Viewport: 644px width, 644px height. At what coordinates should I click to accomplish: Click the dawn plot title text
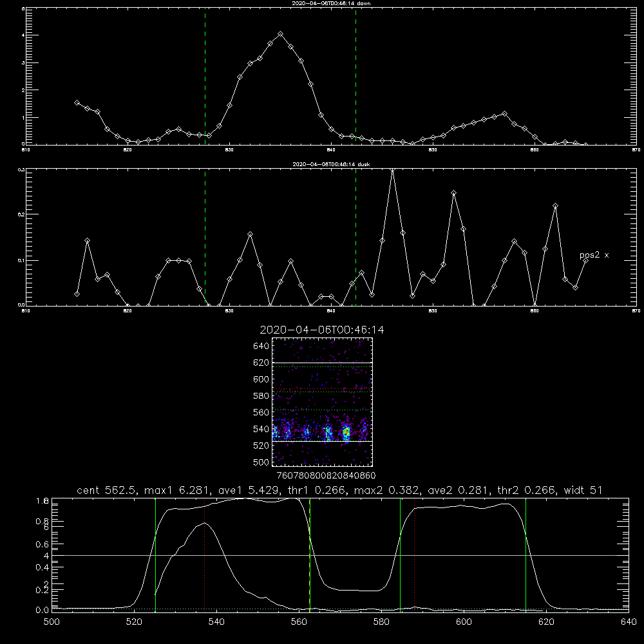click(x=331, y=3)
